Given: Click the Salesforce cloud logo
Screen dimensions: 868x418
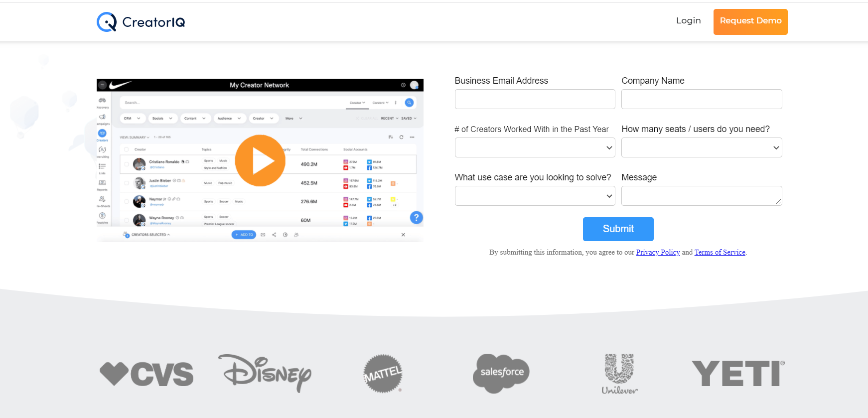Looking at the screenshot, I should (x=501, y=373).
